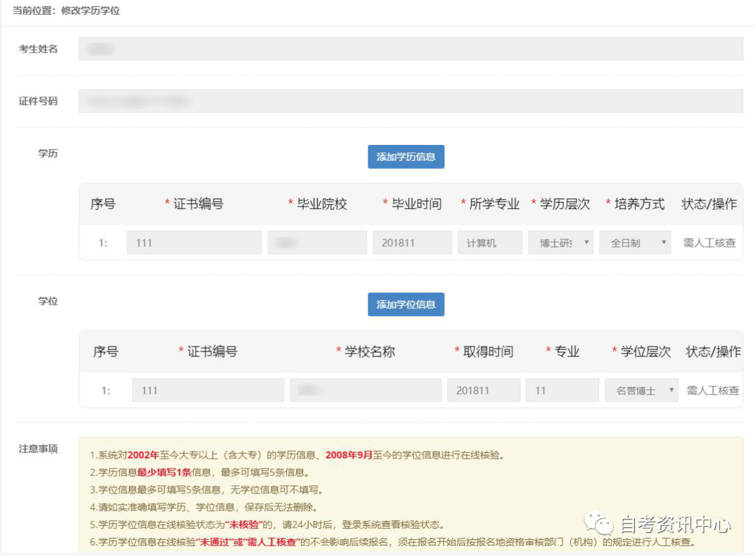Click note 4 about 保存后无法删除
The image size is (756, 558).
pos(204,507)
